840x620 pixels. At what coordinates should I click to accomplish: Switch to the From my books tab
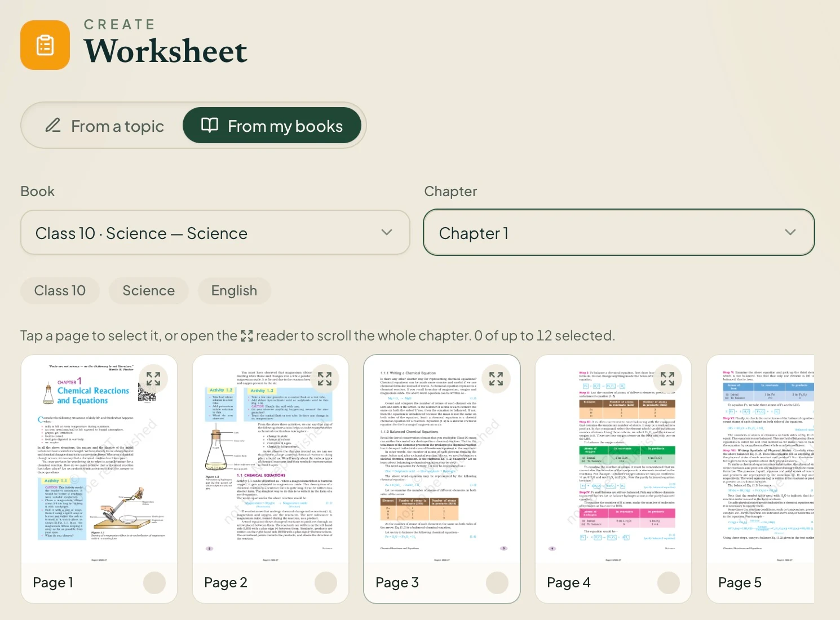(x=272, y=126)
